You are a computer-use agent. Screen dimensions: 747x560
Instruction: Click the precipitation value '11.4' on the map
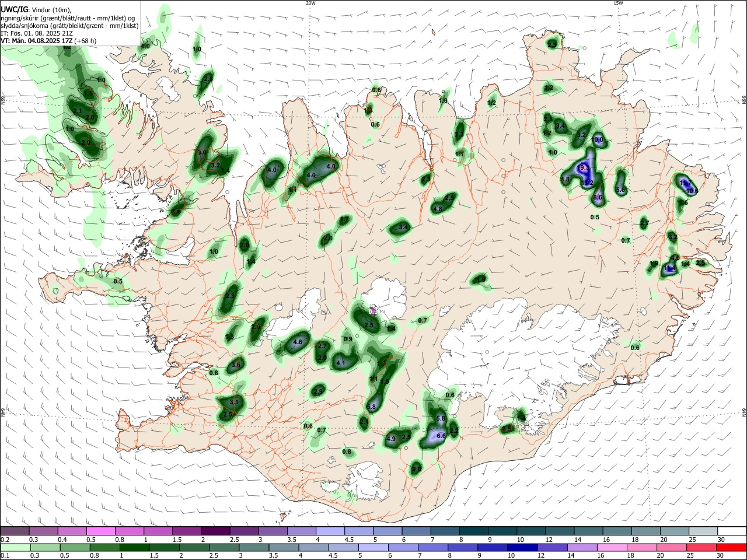pyautogui.click(x=669, y=268)
